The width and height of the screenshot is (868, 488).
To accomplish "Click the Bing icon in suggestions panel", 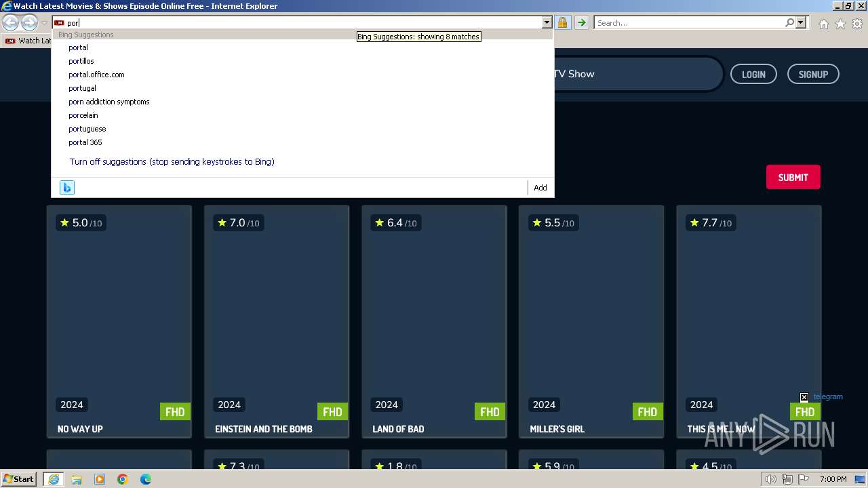I will [66, 188].
